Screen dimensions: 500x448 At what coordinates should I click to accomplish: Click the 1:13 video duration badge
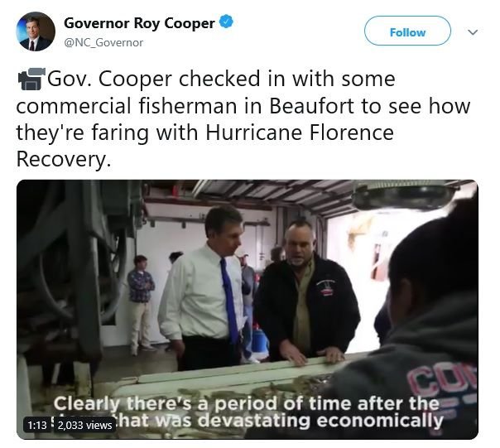tap(37, 426)
